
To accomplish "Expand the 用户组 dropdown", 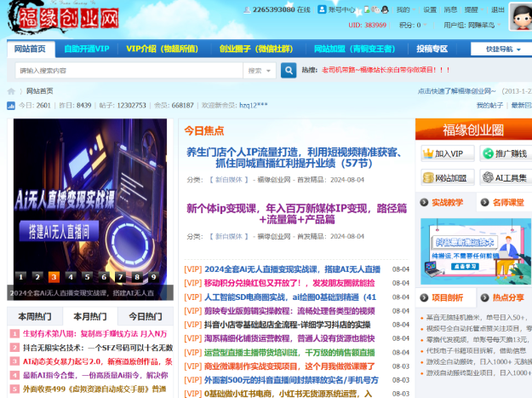I will coord(472,25).
